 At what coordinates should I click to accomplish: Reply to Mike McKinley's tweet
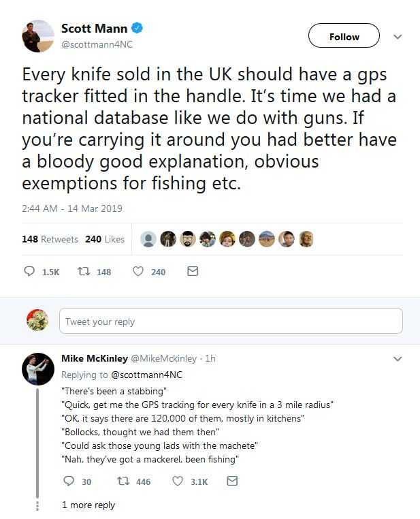tap(67, 482)
